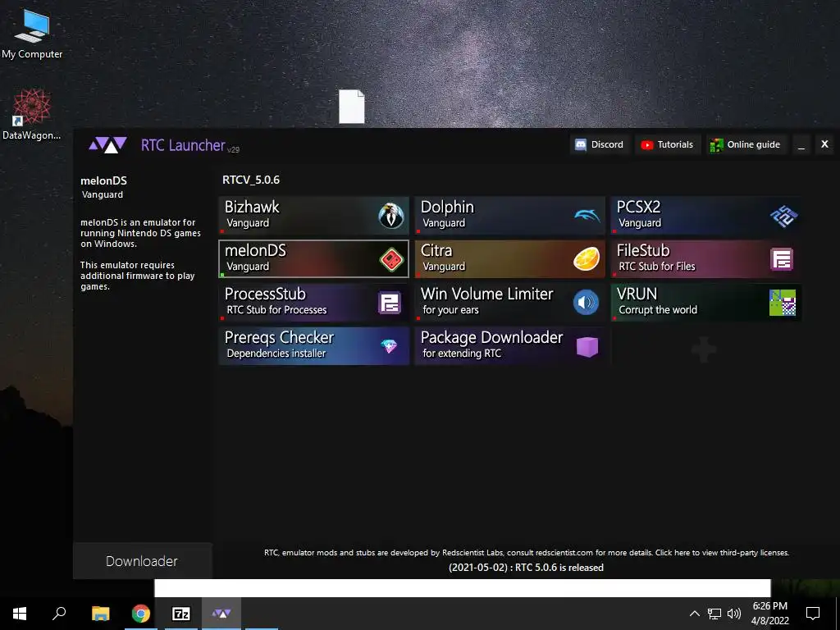Image resolution: width=840 pixels, height=630 pixels.
Task: Open 7-Zip from the taskbar
Action: pyautogui.click(x=181, y=614)
